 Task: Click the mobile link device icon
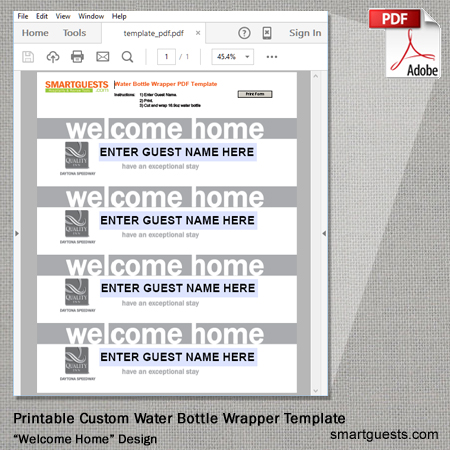tap(267, 33)
